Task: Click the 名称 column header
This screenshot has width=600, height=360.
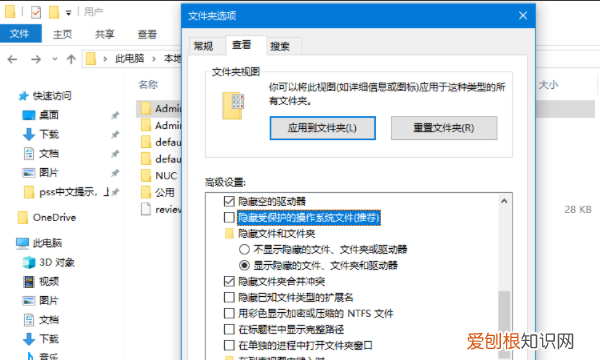Action: pyautogui.click(x=148, y=85)
